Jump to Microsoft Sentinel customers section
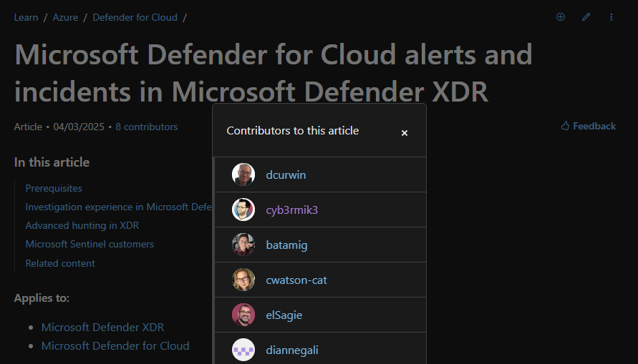 pyautogui.click(x=90, y=244)
